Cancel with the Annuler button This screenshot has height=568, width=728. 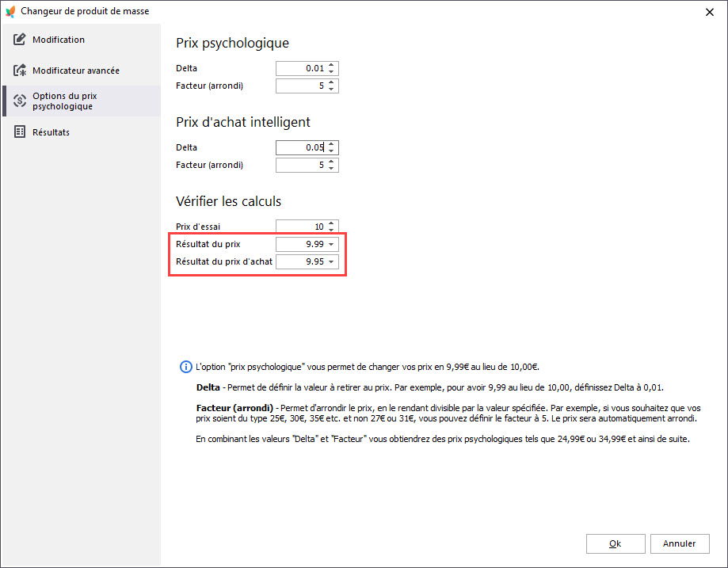click(679, 543)
